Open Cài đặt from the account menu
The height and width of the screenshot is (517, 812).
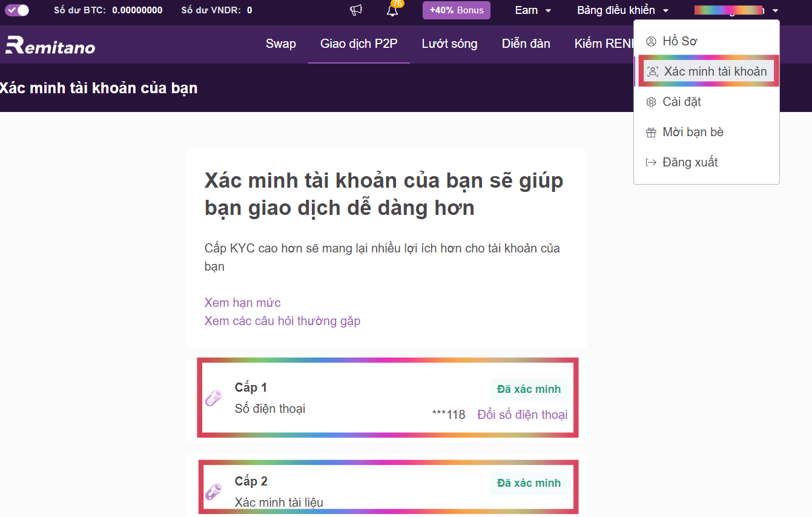(706, 102)
